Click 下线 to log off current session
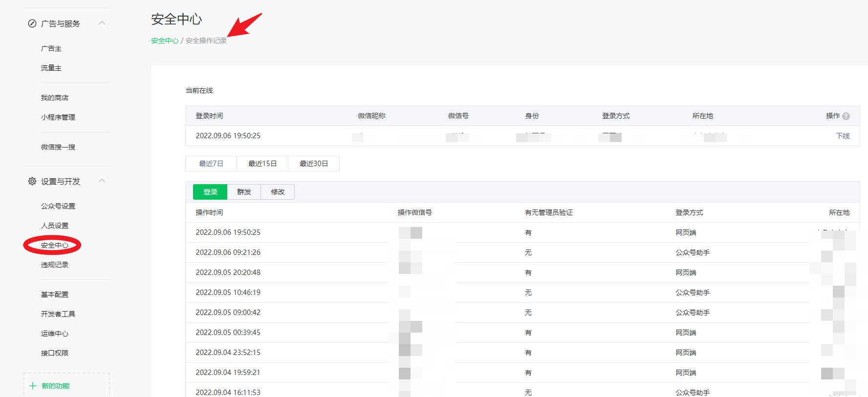Screen dimensions: 868x397 tap(843, 136)
